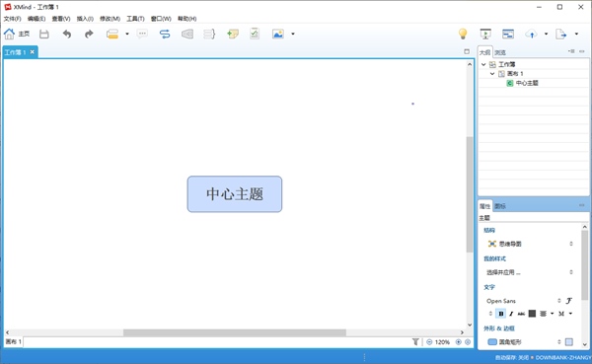Close the 工作簿 1 tab
Image resolution: width=592 pixels, height=364 pixels.
click(33, 51)
